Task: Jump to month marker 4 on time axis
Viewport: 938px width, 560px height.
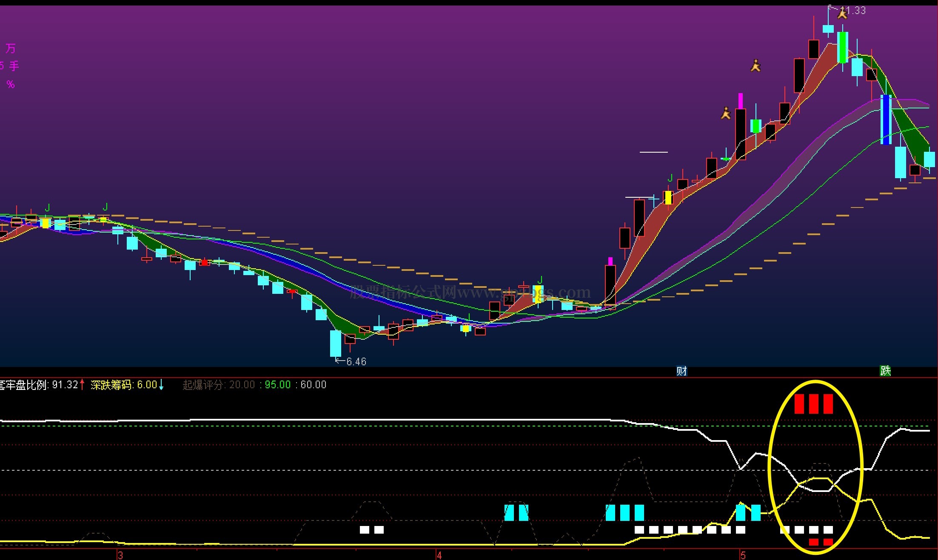Action: point(439,555)
